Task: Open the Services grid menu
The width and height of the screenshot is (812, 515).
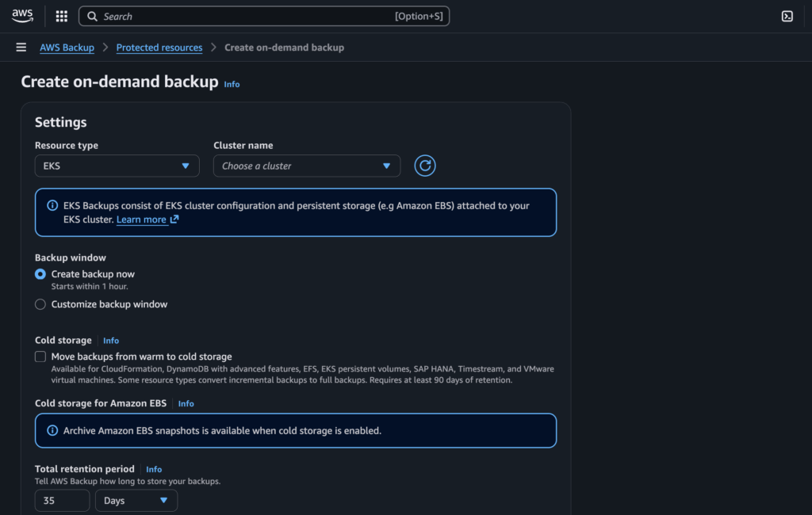Action: 61,15
